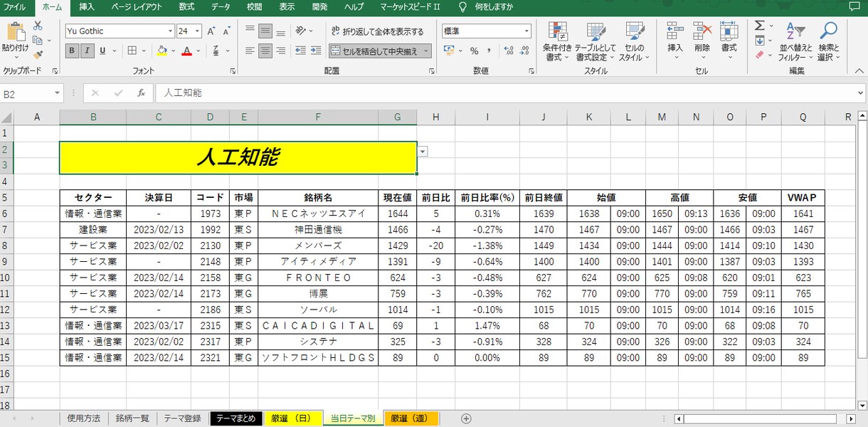The image size is (868, 427).
Task: Click the Fill down arrow icon
Action: tap(759, 41)
